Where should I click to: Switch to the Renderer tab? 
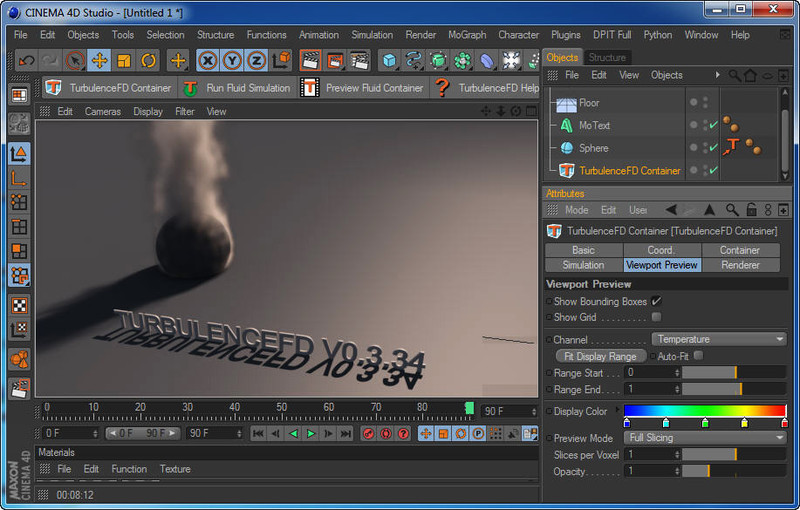click(740, 265)
